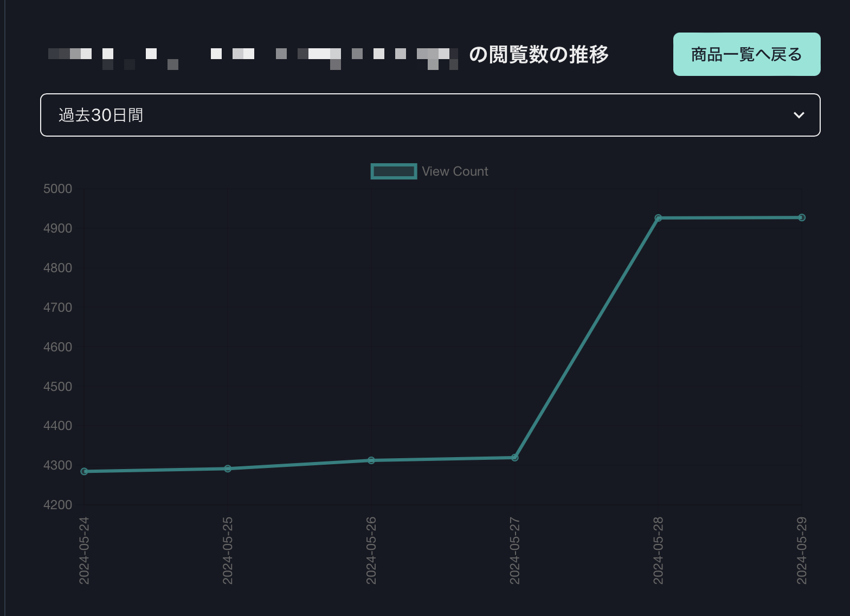Click the 4800 y-axis label
The height and width of the screenshot is (616, 850).
(x=57, y=268)
